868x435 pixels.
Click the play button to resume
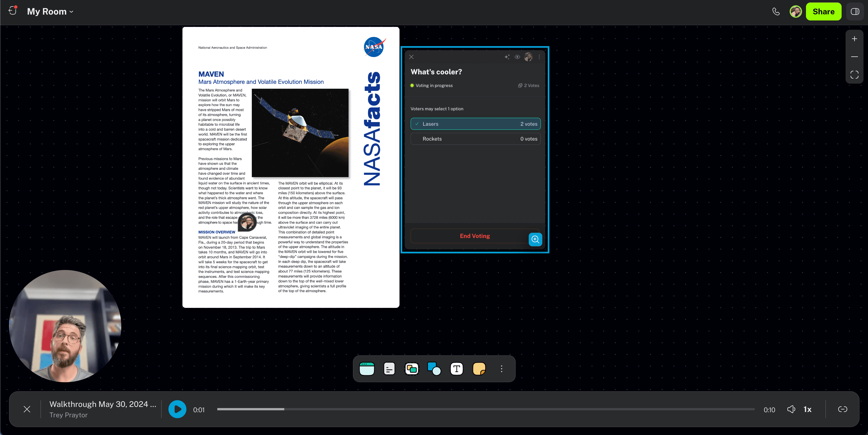point(177,409)
